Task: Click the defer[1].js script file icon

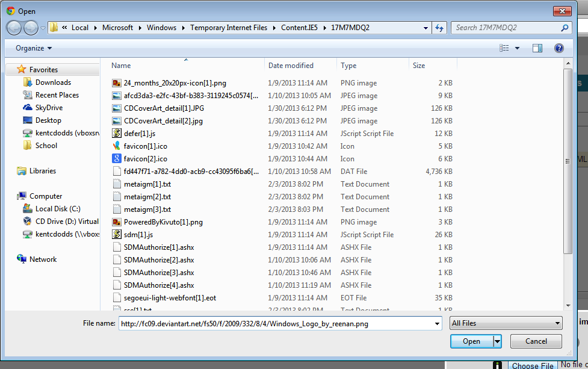Action: click(x=117, y=134)
